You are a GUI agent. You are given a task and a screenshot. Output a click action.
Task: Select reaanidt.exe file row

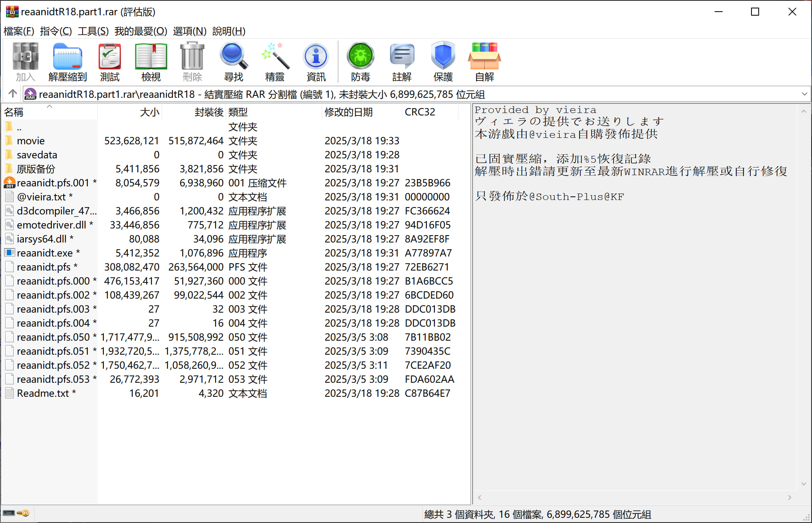44,253
